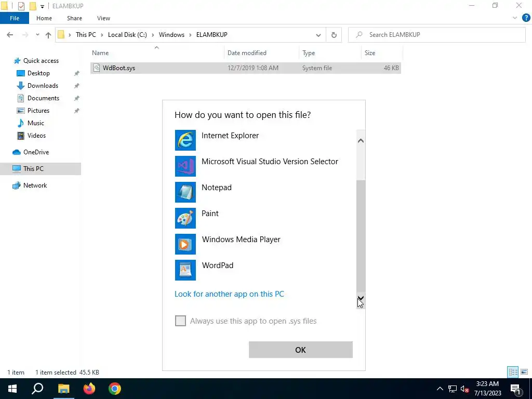Go back with the back arrow
This screenshot has width=532, height=399.
(10, 35)
